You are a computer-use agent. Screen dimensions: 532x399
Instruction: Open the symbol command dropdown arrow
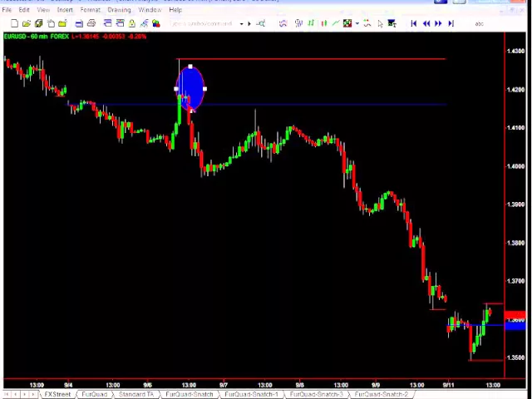click(x=241, y=24)
